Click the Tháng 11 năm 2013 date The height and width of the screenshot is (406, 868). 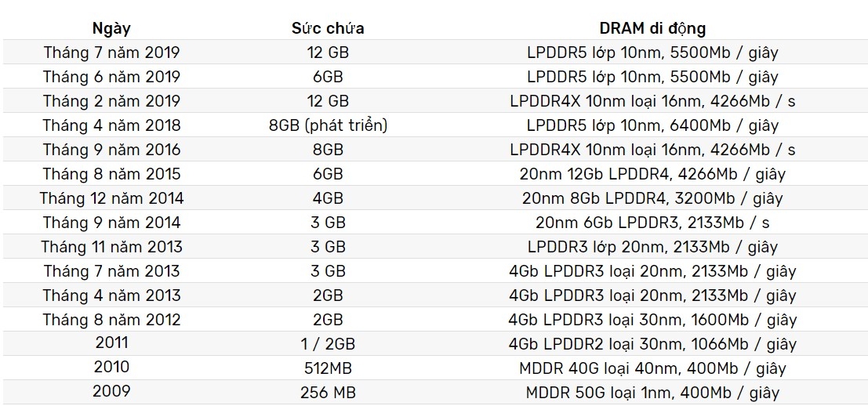point(111,247)
